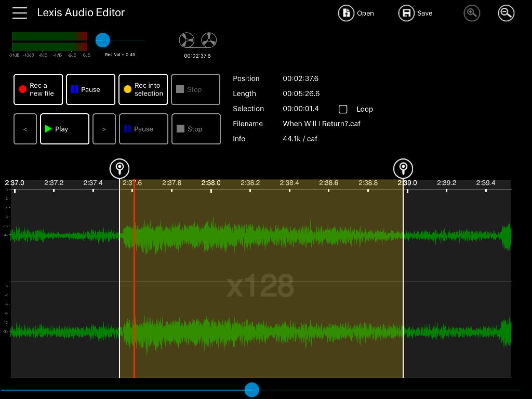Open the hamburger menu
This screenshot has height=399, width=532.
coord(20,13)
